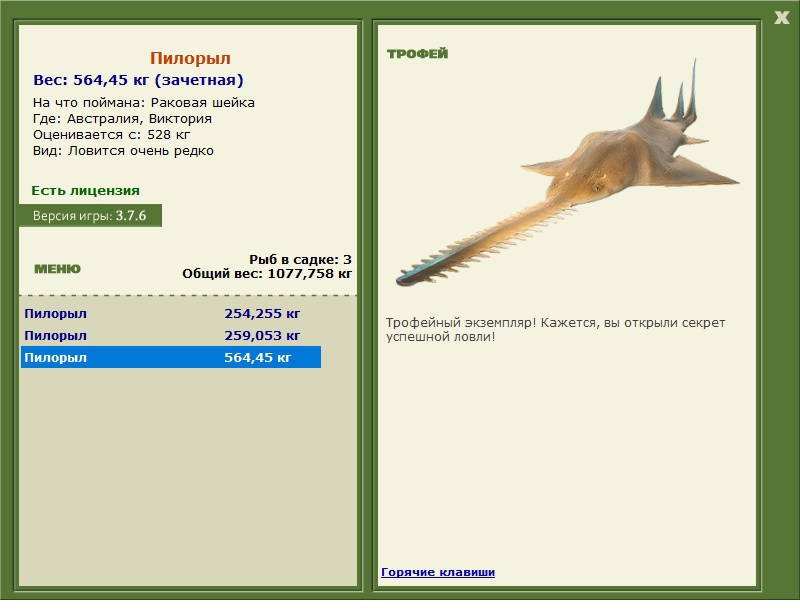Click the sawfish trophy image
Image resolution: width=800 pixels, height=614 pixels.
(567, 174)
